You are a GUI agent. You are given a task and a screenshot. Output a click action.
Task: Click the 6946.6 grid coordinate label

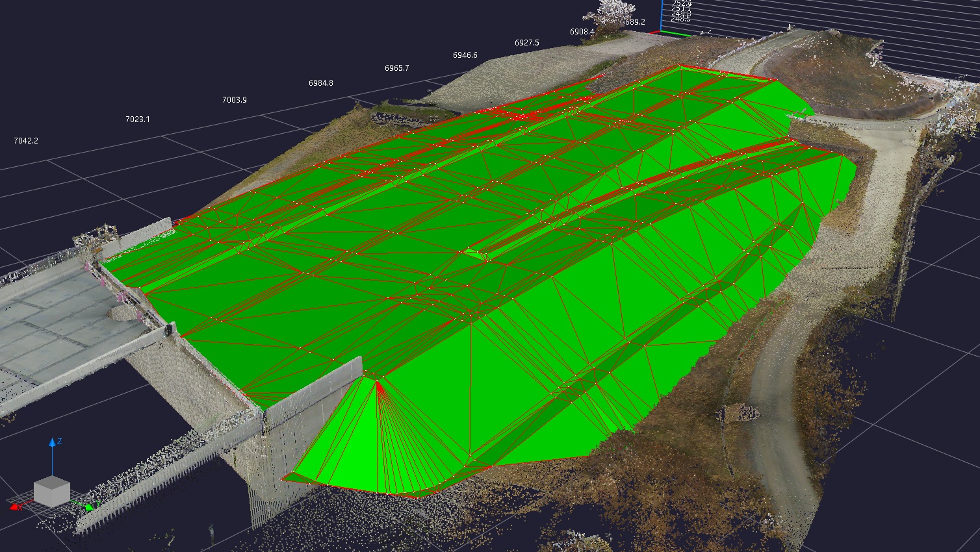tap(465, 55)
